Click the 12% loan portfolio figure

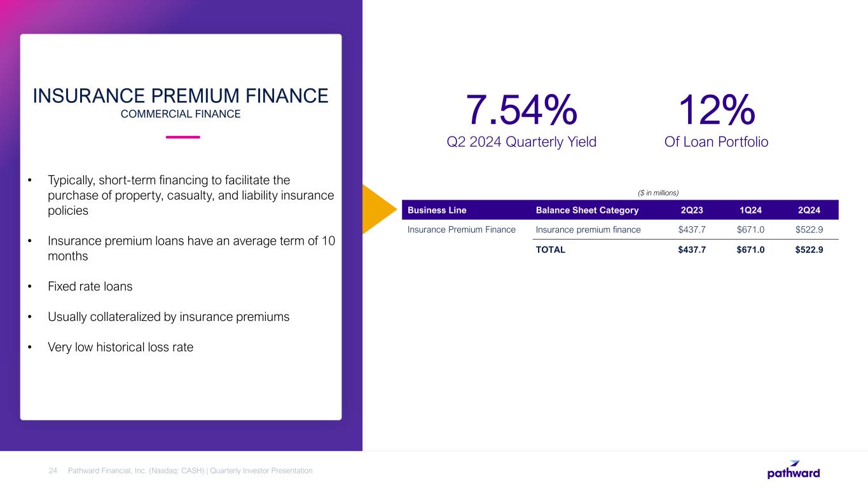(716, 110)
